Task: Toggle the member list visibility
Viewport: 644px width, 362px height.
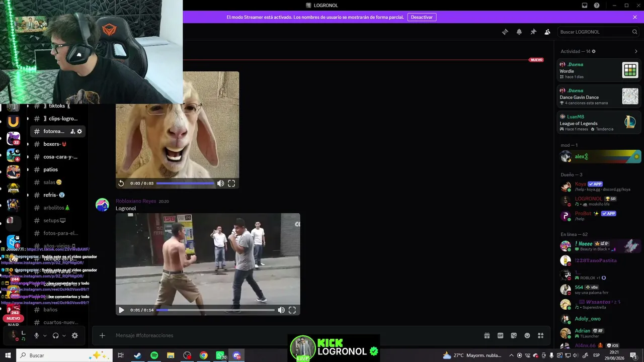Action: click(547, 32)
